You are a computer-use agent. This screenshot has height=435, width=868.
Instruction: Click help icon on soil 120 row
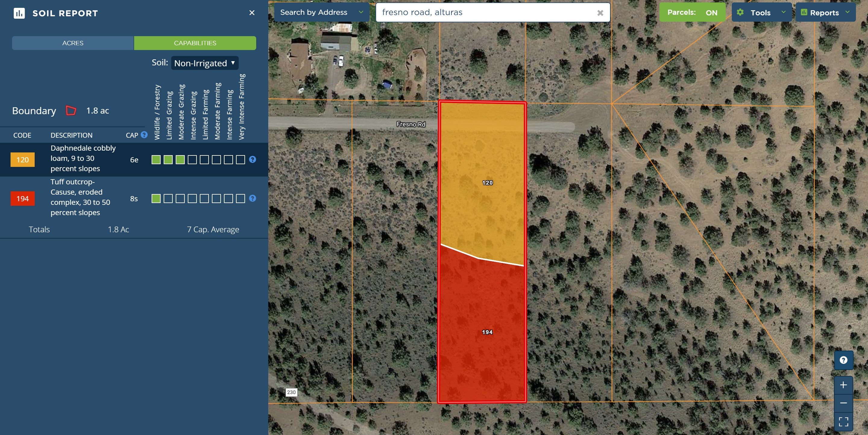pyautogui.click(x=252, y=160)
